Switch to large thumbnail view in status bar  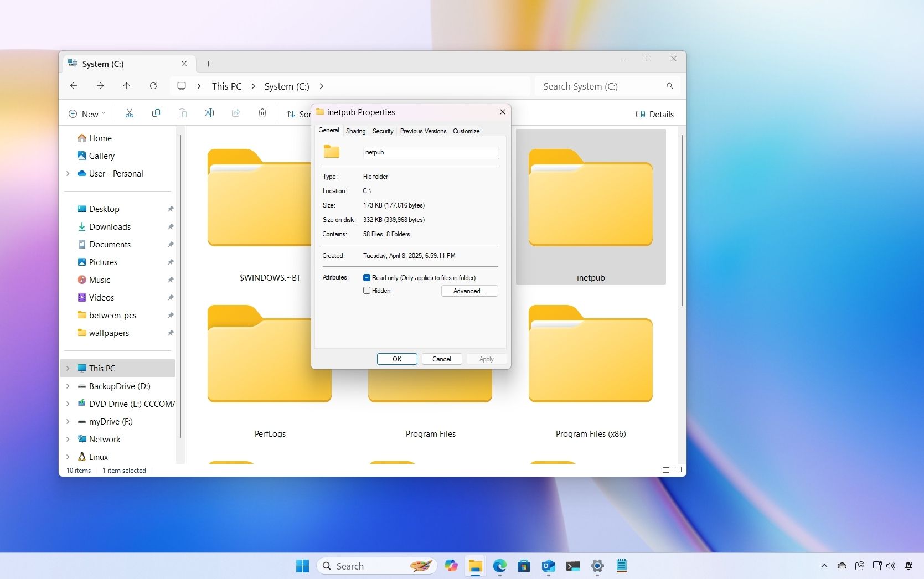coord(678,470)
